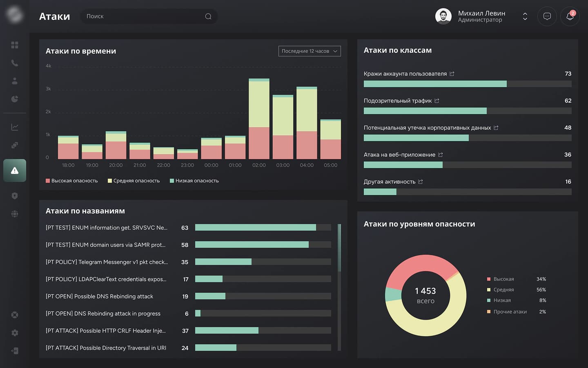Expand user menu arrows next to Михаил Левин
The width and height of the screenshot is (588, 368).
[525, 16]
